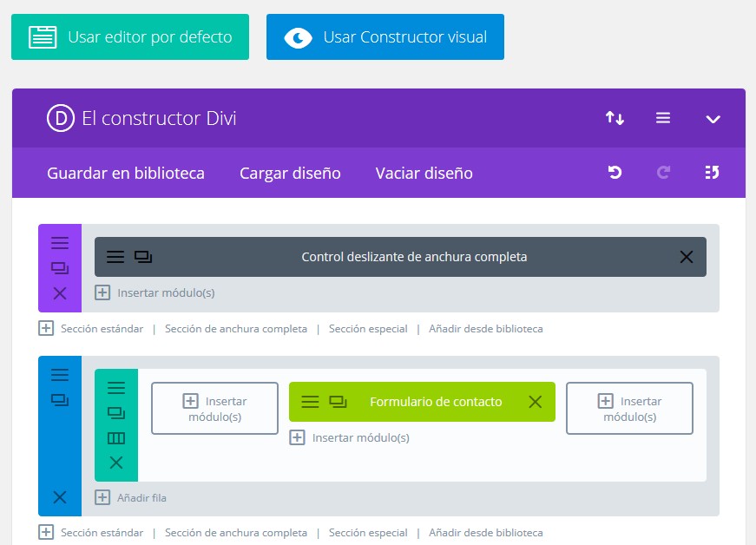Click Guardar en biblioteca
Screen dimensions: 756x545
pyautogui.click(x=126, y=174)
